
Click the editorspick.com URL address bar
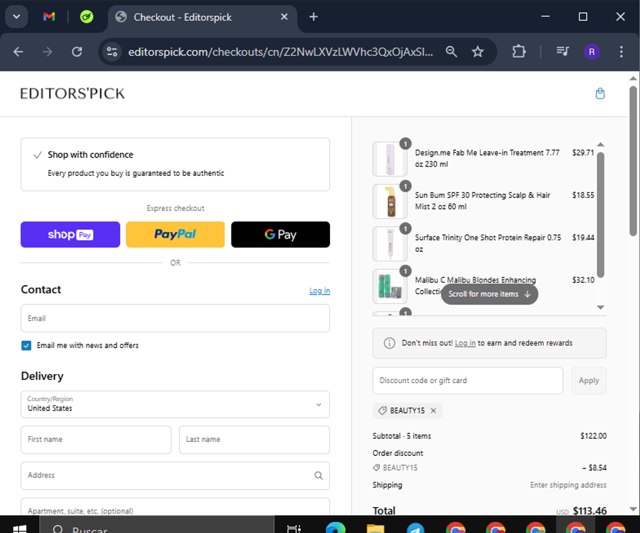(280, 52)
